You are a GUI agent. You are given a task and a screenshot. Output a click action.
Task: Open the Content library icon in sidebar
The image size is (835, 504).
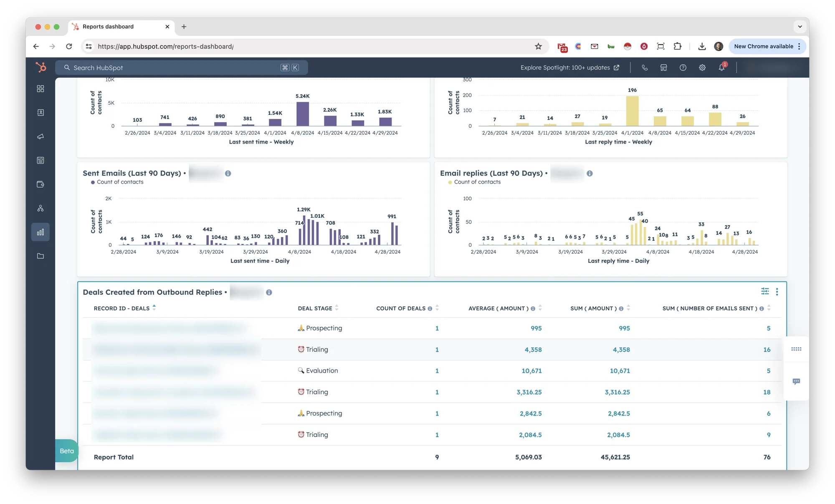[x=40, y=160]
